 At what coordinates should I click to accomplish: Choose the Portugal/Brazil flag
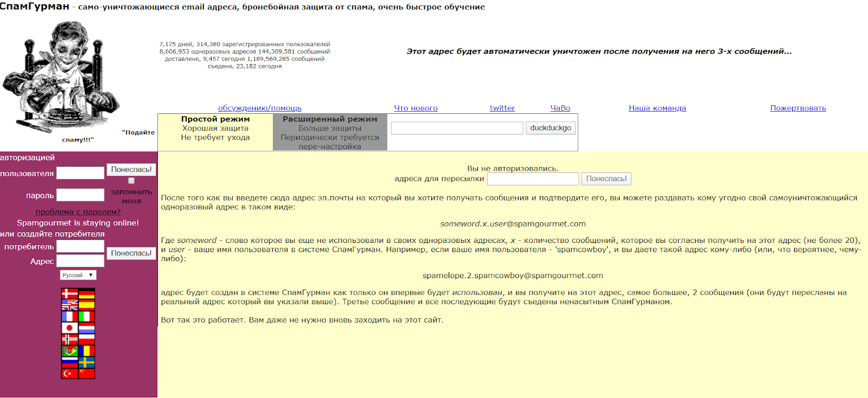pos(70,351)
